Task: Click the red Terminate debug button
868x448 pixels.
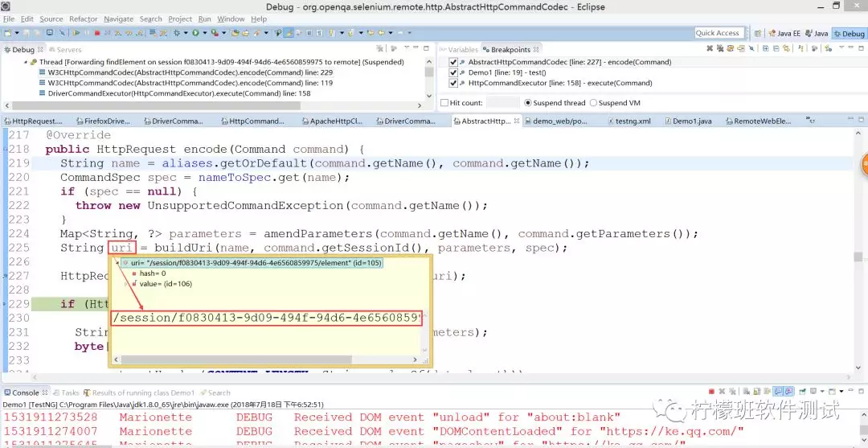Action: point(97,33)
